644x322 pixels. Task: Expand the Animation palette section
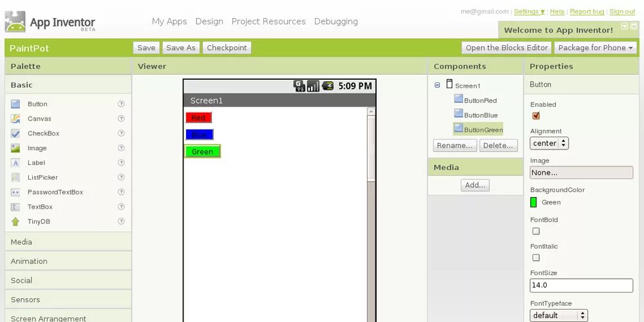click(x=68, y=261)
